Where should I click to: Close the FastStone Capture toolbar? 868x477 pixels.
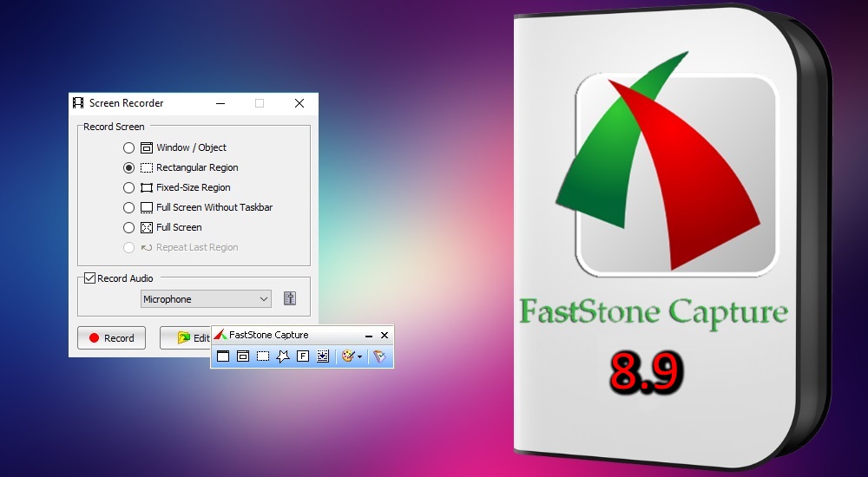point(385,336)
